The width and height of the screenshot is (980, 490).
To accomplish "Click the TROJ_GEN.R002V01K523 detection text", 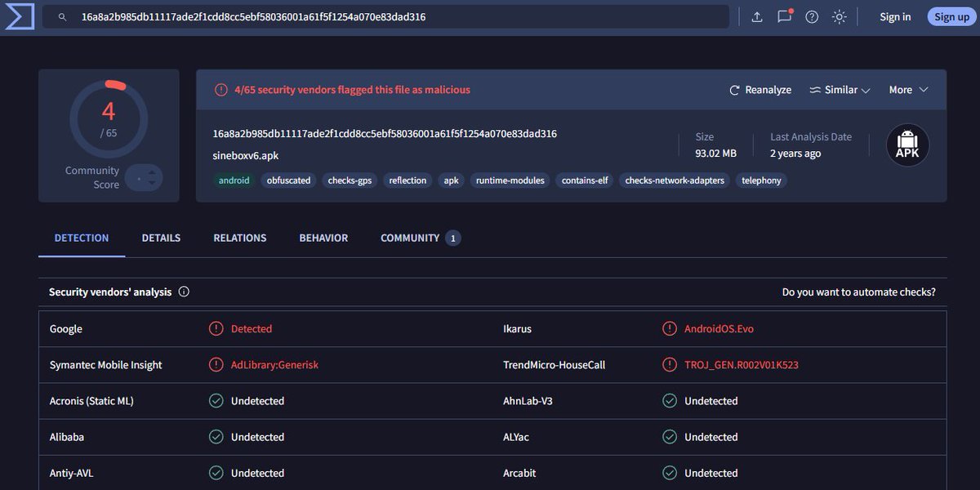I will coord(742,365).
